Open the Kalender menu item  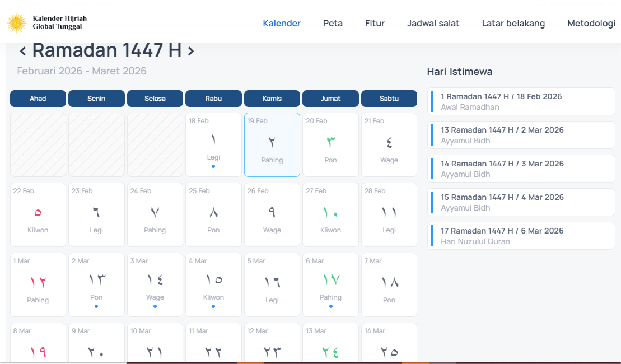coord(282,24)
